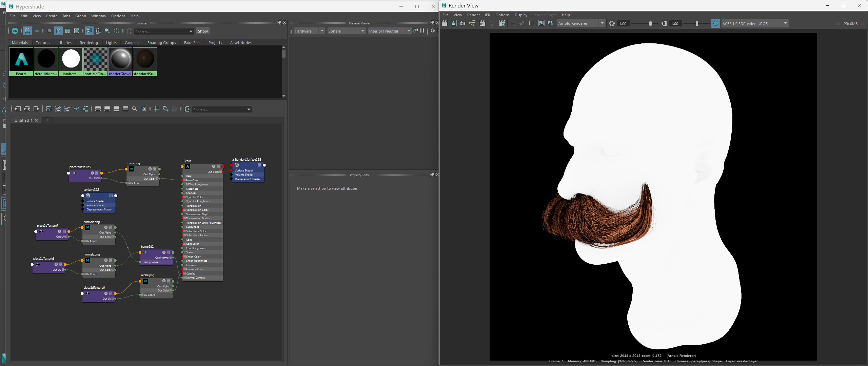Open the Create menu in Hypershade
868x366 pixels.
[52, 16]
